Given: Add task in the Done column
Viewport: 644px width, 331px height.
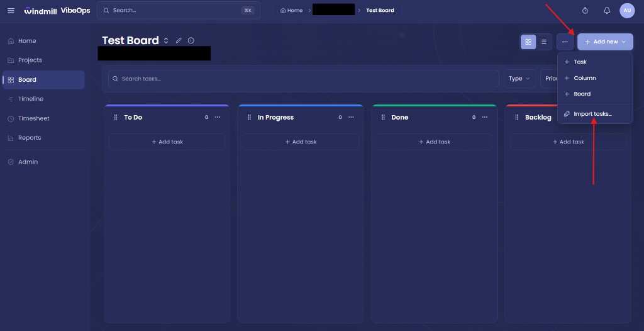Looking at the screenshot, I should 435,142.
